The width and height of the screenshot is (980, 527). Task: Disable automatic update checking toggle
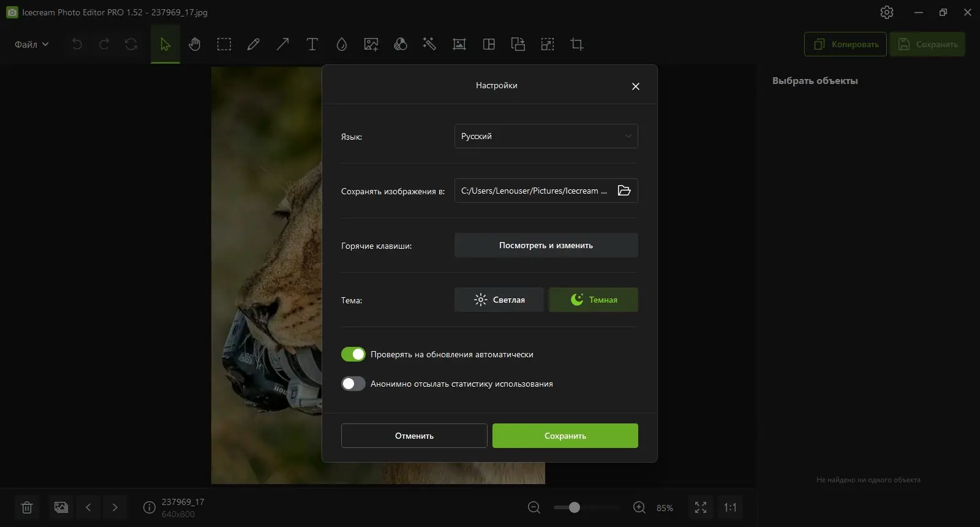pos(353,354)
